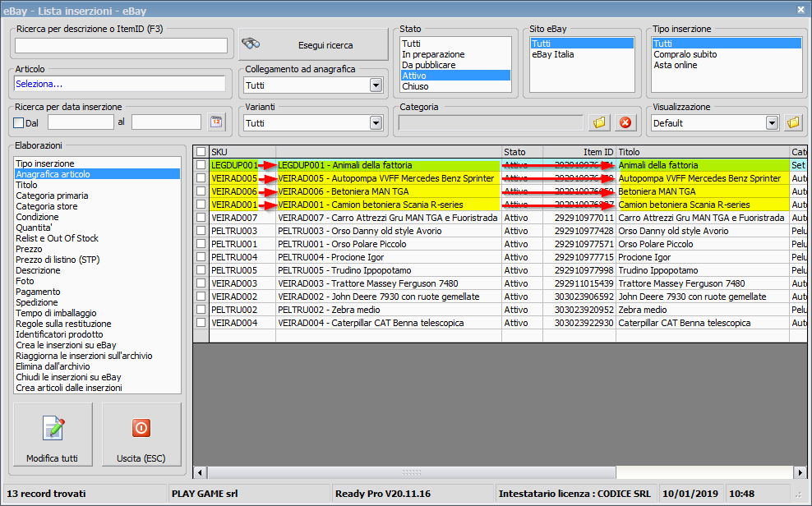Check the LEGDUP001 row checkbox
The width and height of the screenshot is (812, 506).
[x=201, y=165]
